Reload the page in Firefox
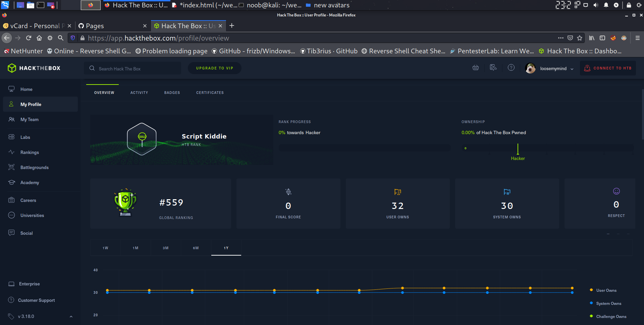The image size is (644, 325). point(29,38)
